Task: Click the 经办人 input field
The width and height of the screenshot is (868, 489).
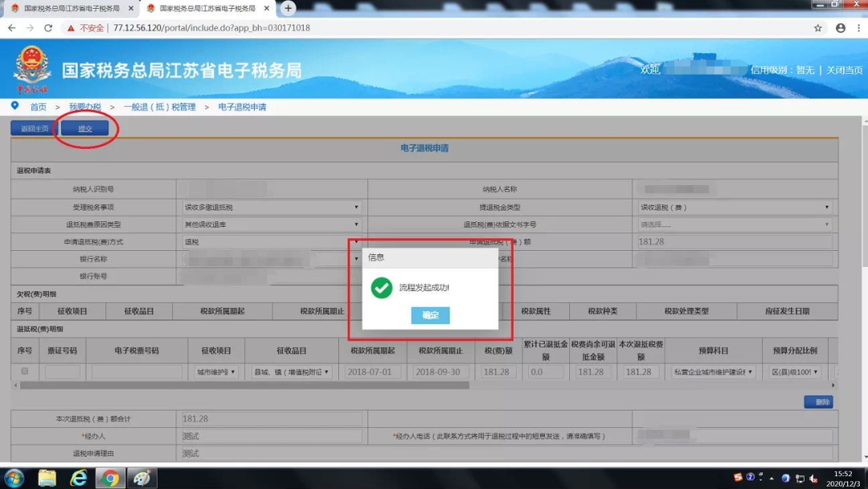Action: (272, 436)
